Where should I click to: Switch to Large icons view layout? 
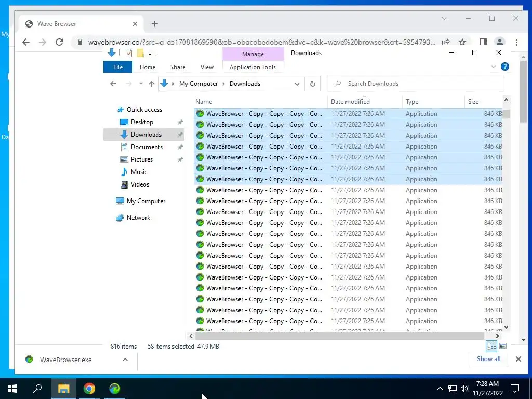pos(503,346)
